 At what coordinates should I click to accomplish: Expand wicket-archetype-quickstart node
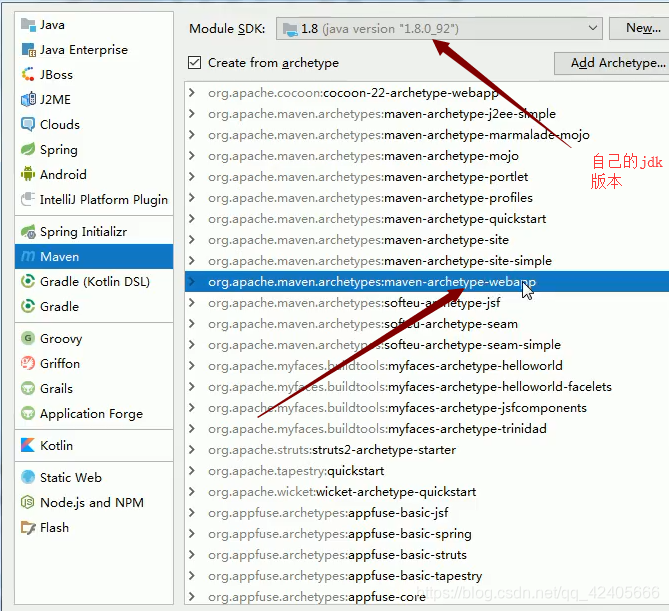tap(192, 492)
